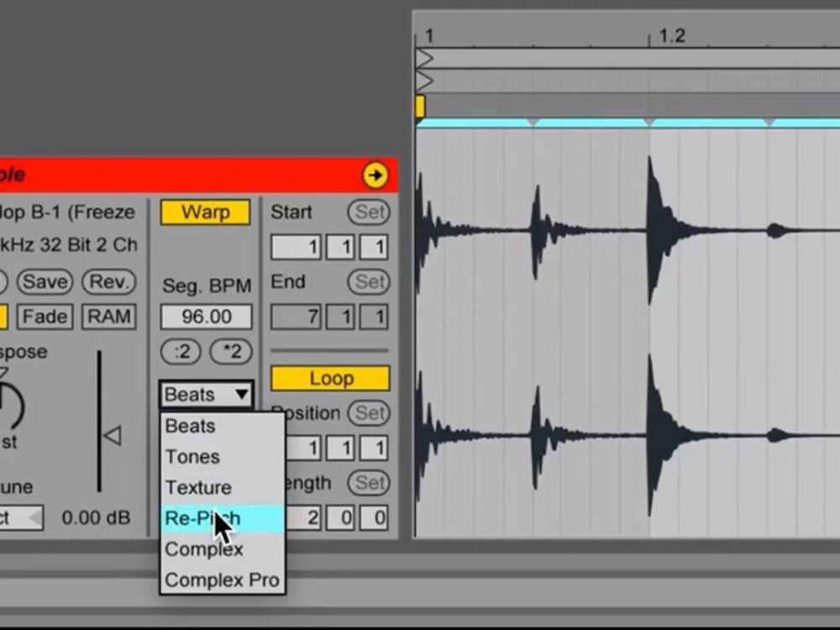Select Complex Pro warp mode
Image resolution: width=840 pixels, height=630 pixels.
click(223, 580)
